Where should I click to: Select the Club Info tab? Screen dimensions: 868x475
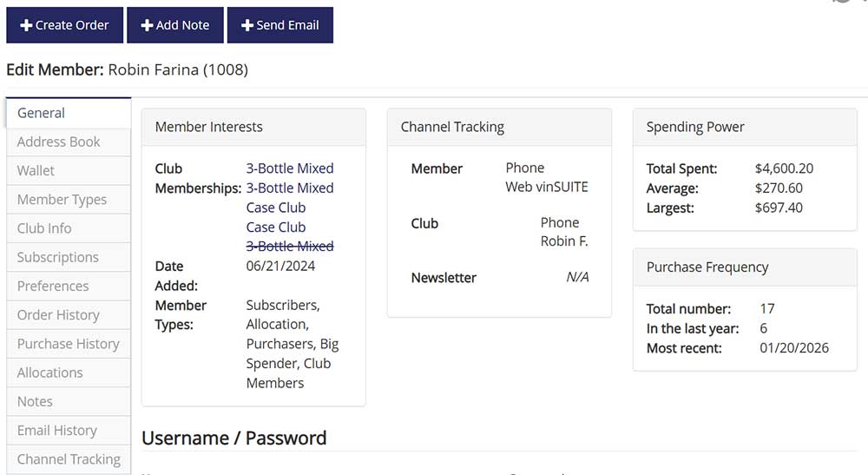69,228
